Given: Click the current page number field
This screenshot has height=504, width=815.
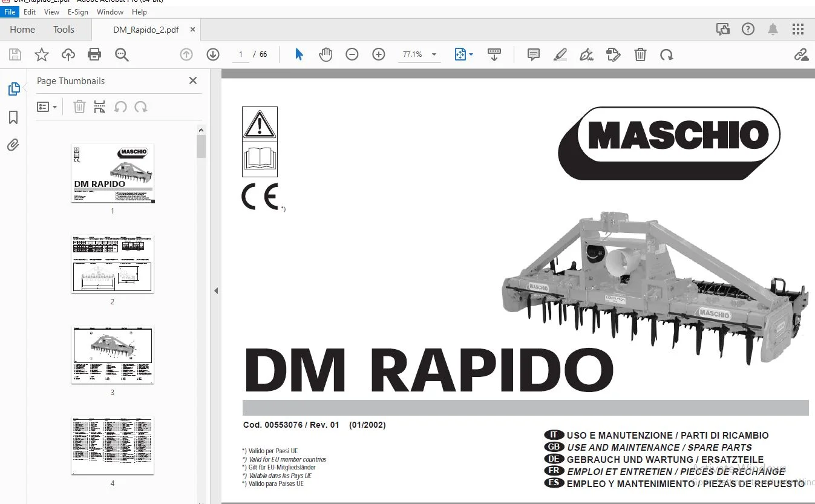Looking at the screenshot, I should point(241,54).
